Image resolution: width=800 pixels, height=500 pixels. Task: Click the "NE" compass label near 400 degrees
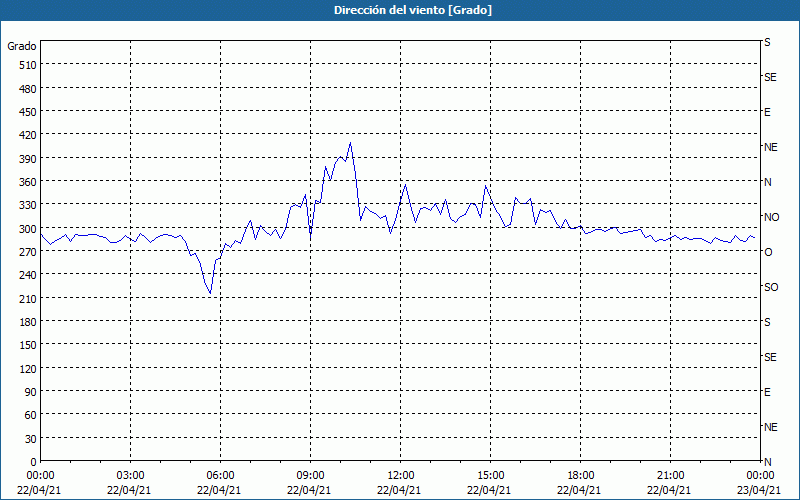pyautogui.click(x=770, y=147)
